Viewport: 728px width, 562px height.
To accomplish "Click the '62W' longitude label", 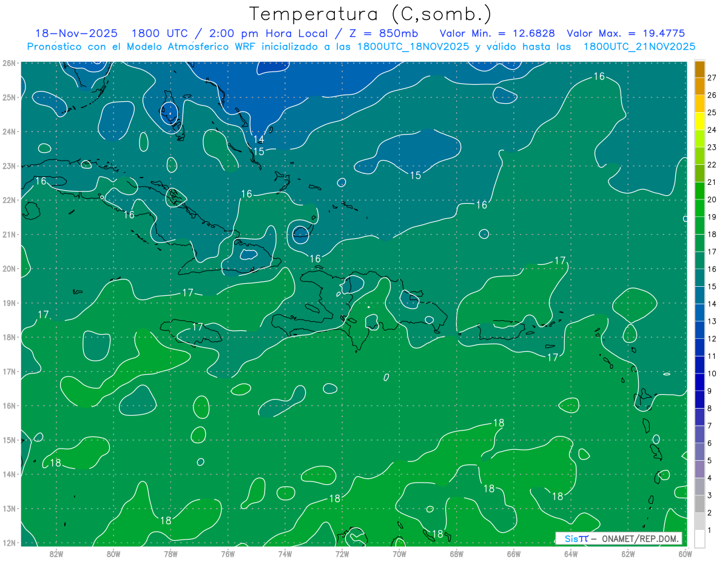I will pos(628,554).
